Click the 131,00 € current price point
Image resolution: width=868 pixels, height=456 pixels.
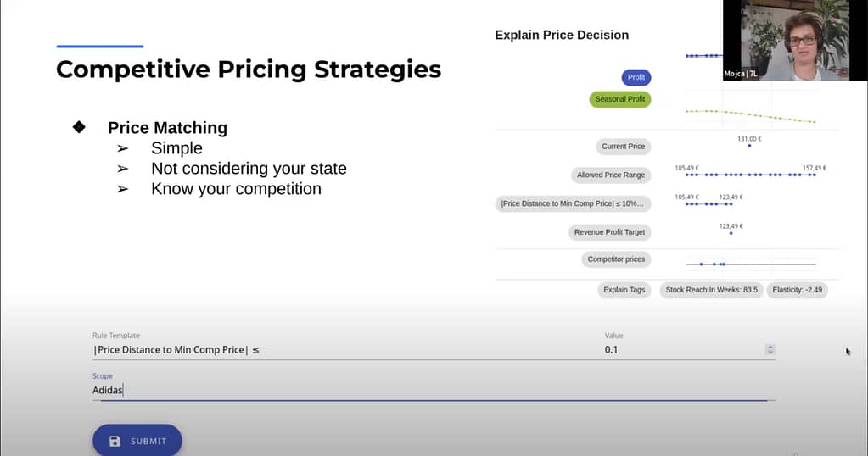pos(749,146)
